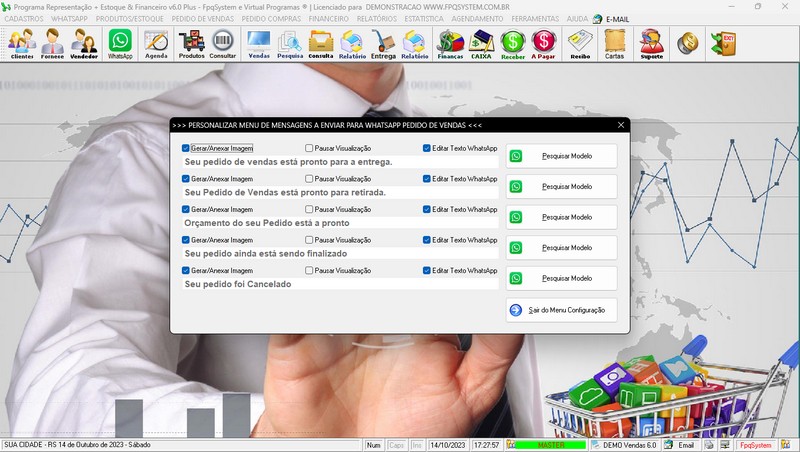Screen dimensions: 800x452
Task: Open the green Receber icon
Action: point(513,44)
